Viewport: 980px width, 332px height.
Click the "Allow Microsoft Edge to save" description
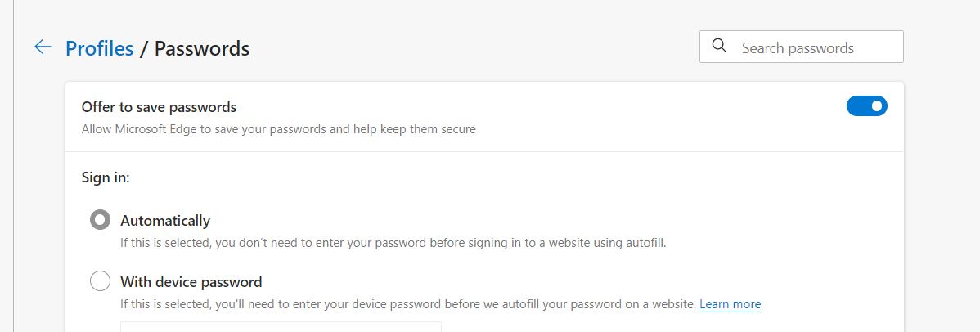pyautogui.click(x=278, y=129)
